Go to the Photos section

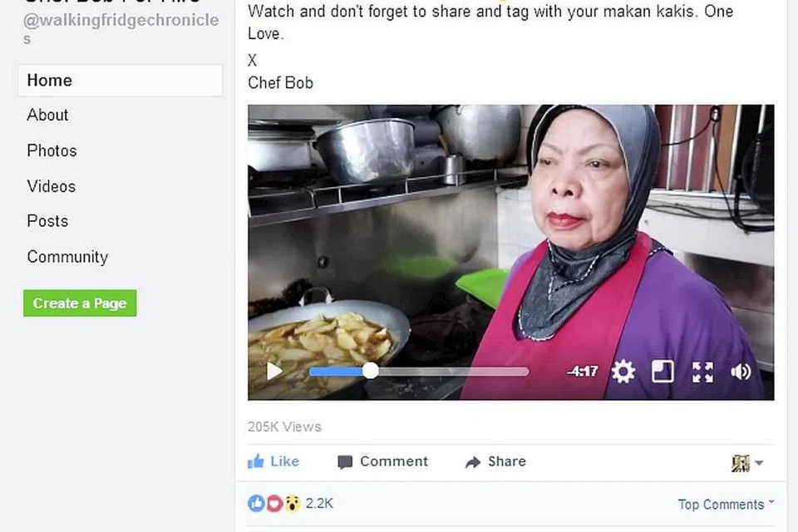tap(52, 150)
